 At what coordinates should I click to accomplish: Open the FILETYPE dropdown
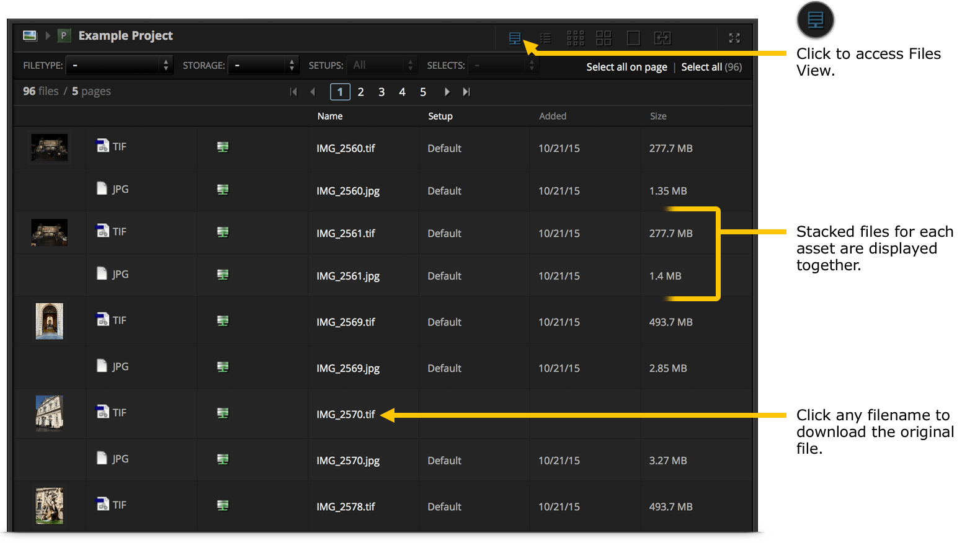[x=119, y=65]
